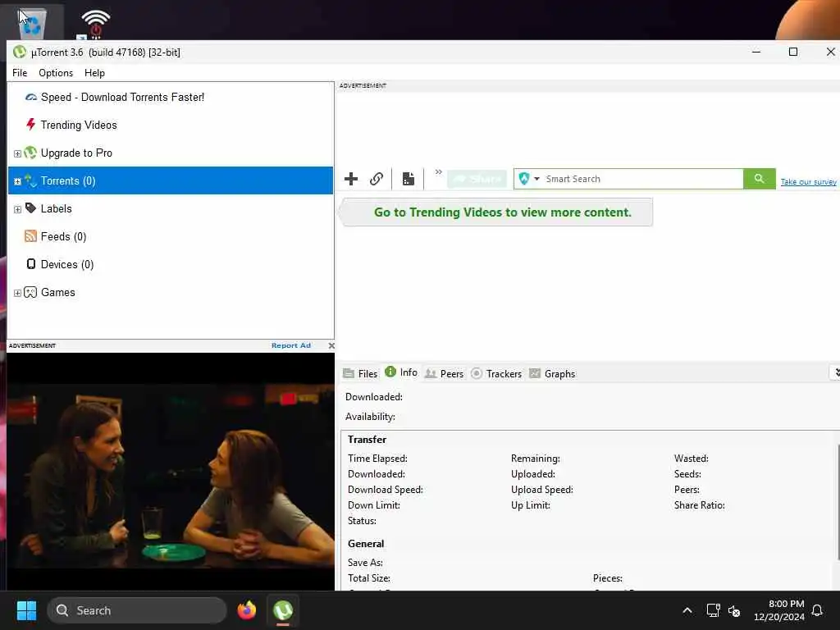Click the uTorrent taskbar icon
This screenshot has height=630, width=840.
(x=283, y=610)
